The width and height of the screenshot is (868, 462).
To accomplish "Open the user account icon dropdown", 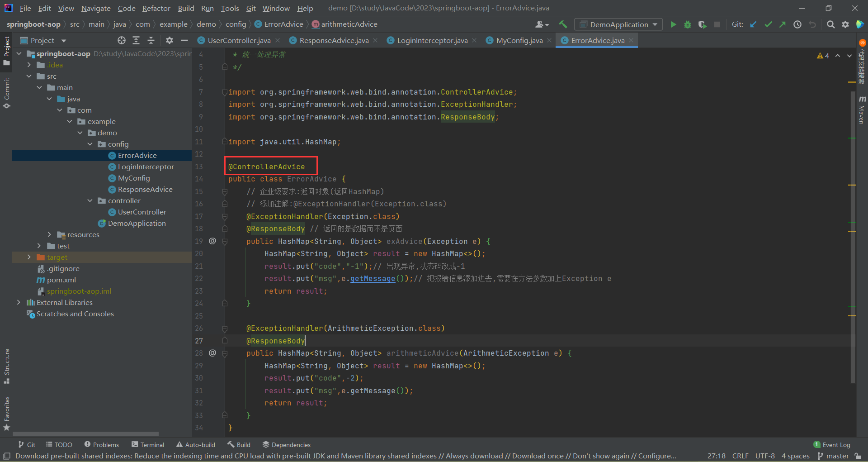I will tap(542, 24).
